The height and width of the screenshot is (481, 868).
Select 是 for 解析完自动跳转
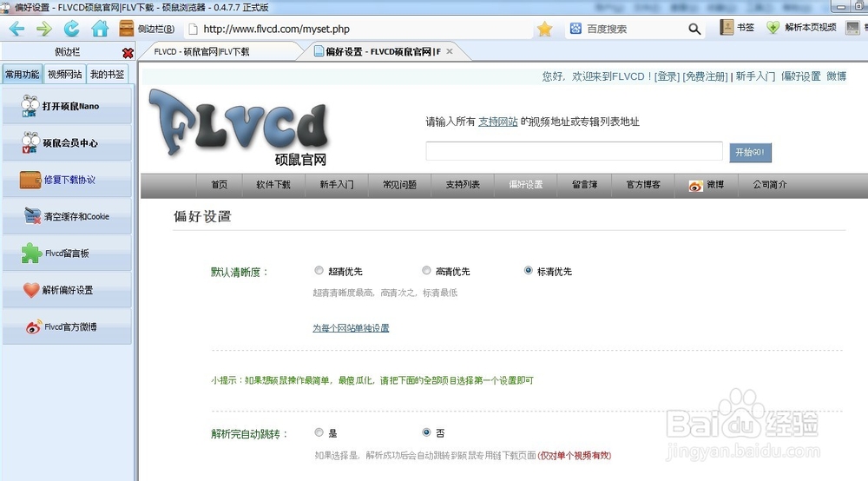(319, 432)
